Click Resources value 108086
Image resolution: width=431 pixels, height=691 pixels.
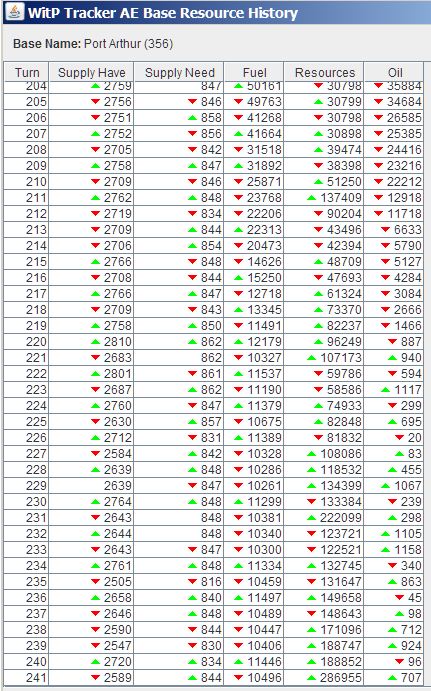(x=341, y=453)
